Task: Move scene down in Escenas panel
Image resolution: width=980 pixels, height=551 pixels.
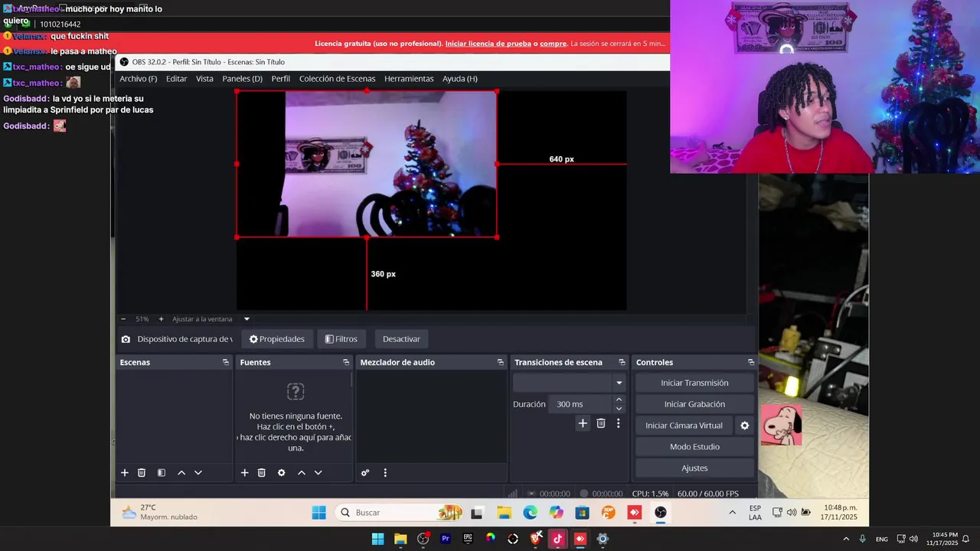Action: pos(198,473)
